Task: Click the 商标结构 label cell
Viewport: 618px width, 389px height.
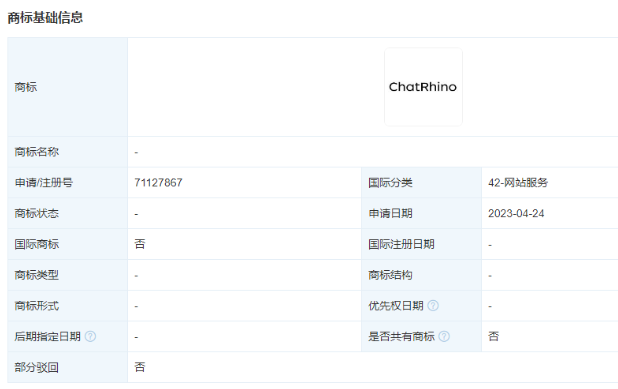Action: click(421, 275)
